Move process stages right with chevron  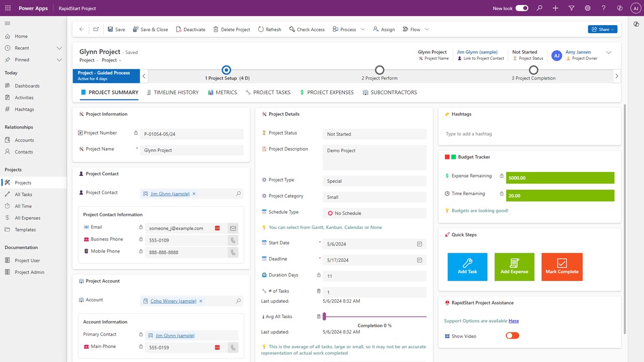pos(617,76)
